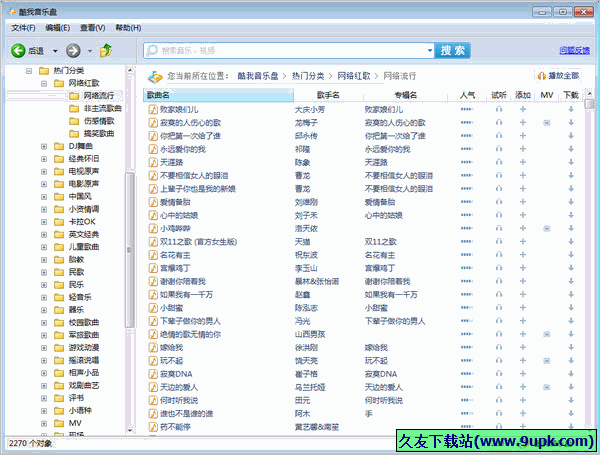
Task: Select the song 永远爱你的我
Action: point(183,149)
